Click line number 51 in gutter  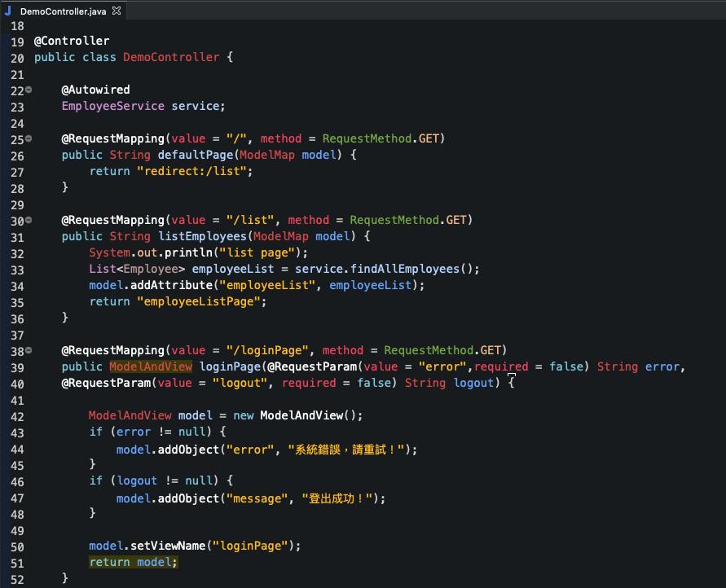(17, 564)
